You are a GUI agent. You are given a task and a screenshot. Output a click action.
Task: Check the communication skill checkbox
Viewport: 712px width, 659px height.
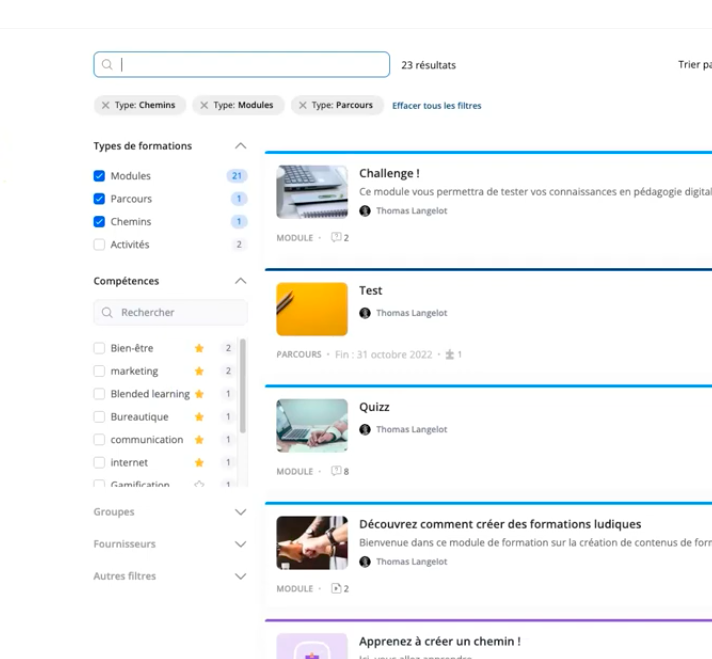pyautogui.click(x=99, y=440)
